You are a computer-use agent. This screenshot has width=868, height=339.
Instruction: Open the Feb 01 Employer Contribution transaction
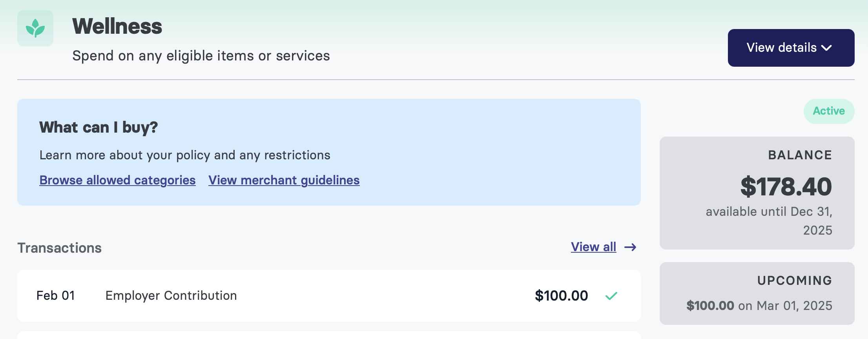click(329, 296)
